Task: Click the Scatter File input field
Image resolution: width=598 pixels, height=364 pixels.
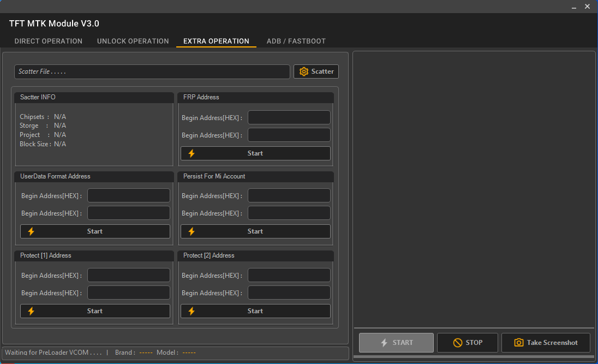Action: [x=152, y=71]
